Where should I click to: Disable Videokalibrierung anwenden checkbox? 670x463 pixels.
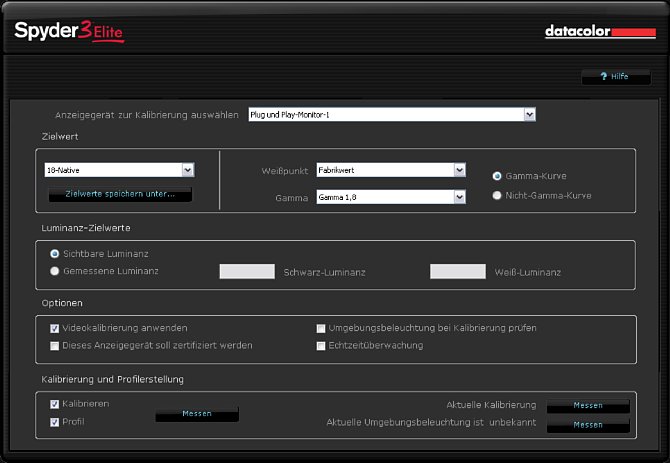pyautogui.click(x=55, y=328)
